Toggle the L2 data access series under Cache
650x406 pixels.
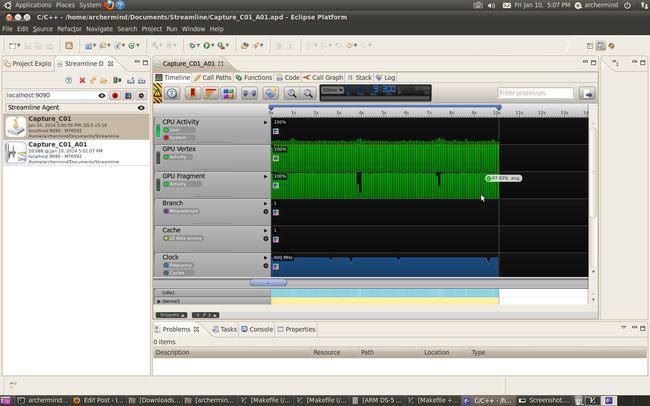pyautogui.click(x=183, y=238)
